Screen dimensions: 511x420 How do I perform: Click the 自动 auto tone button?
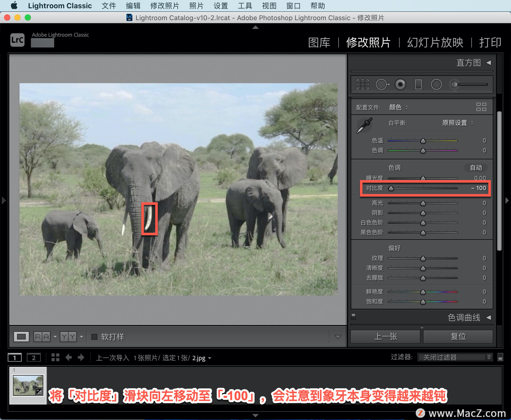coord(476,168)
